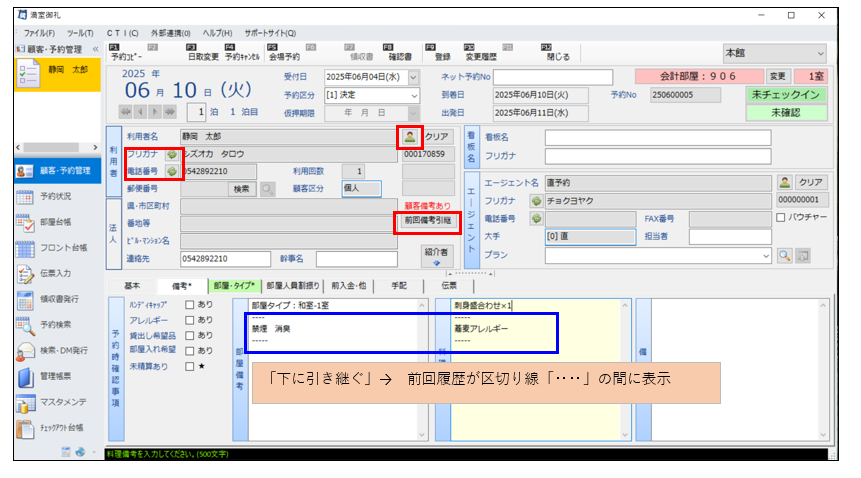Open agent search icon beside エージェント名
Screen dimensions: 861x478
(x=785, y=182)
